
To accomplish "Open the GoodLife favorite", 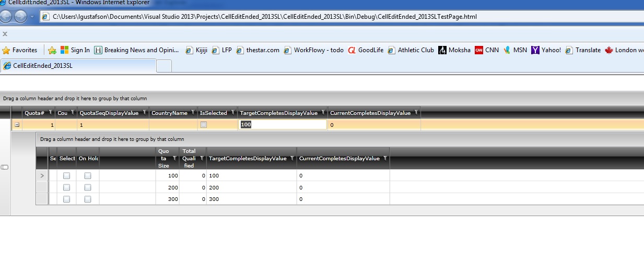I will 366,50.
